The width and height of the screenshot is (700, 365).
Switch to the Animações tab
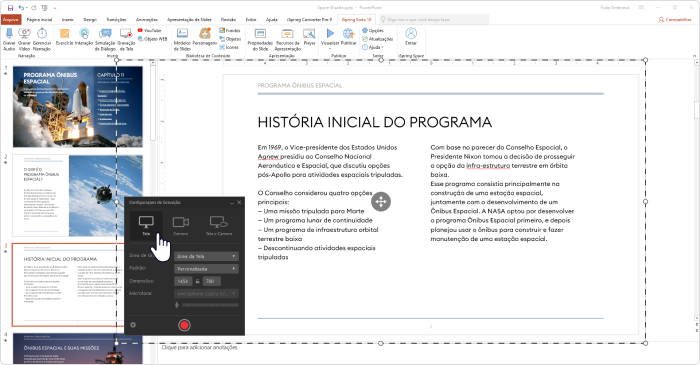coord(146,20)
